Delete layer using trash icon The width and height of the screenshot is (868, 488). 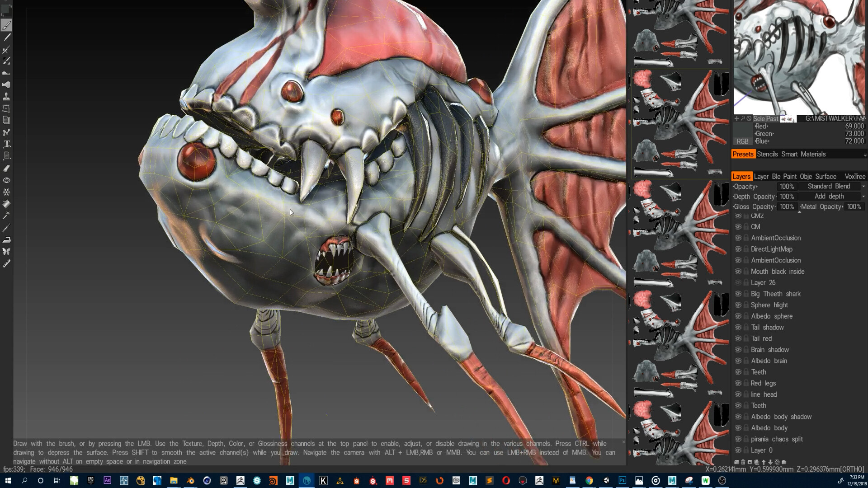(743, 462)
